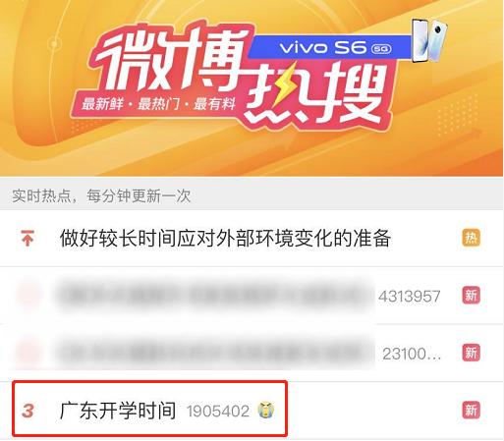Viewport: 504px width, 441px height.
Task: Click the 新 badge on 广东开学时间 row
Action: 471,410
